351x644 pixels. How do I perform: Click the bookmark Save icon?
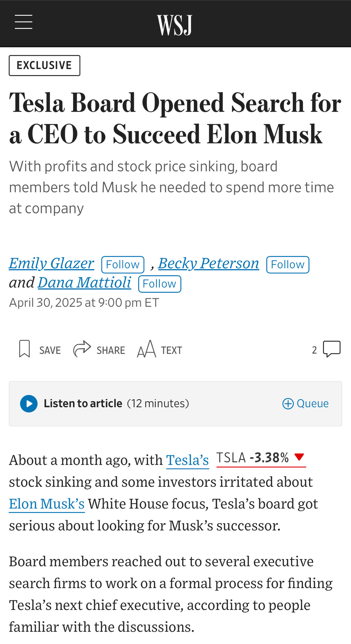coord(24,349)
